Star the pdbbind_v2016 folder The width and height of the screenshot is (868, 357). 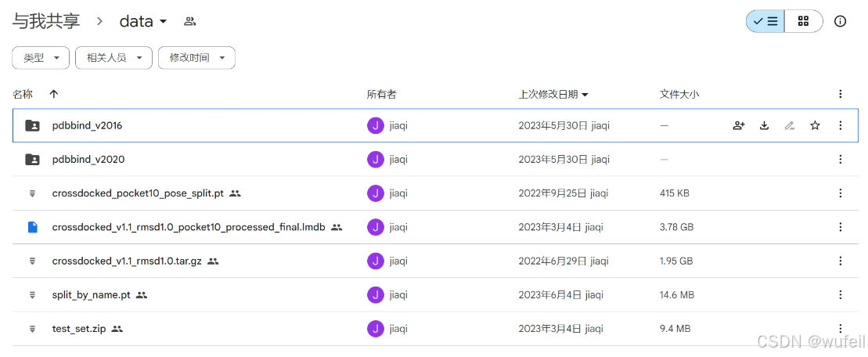coord(815,125)
